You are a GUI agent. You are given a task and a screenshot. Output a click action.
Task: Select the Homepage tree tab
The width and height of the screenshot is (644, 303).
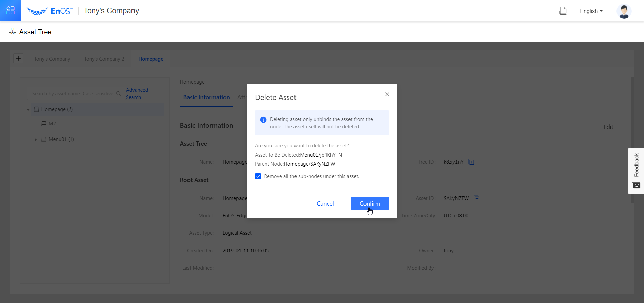(151, 59)
